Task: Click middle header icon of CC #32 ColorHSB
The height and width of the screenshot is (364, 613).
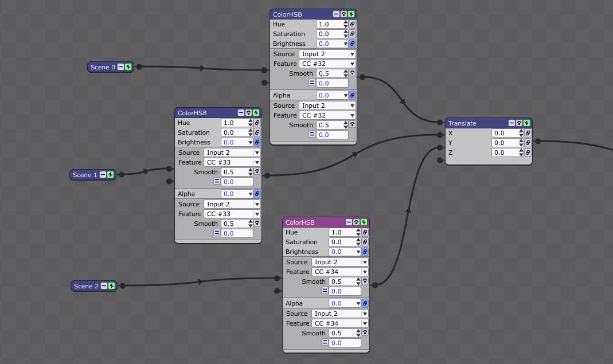Action: [x=343, y=14]
